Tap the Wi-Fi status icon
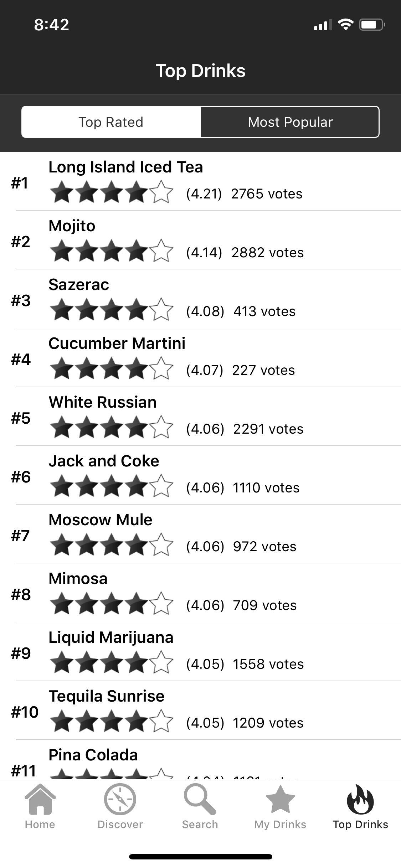Viewport: 401px width, 868px height. (345, 25)
